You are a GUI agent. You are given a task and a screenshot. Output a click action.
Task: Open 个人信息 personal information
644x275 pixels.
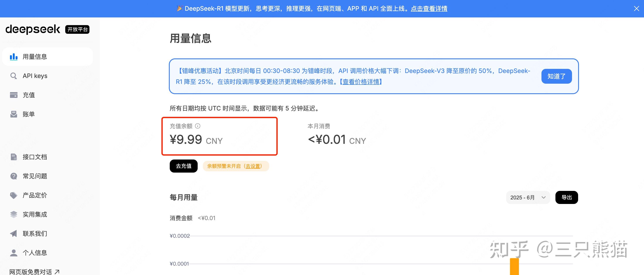(x=34, y=253)
